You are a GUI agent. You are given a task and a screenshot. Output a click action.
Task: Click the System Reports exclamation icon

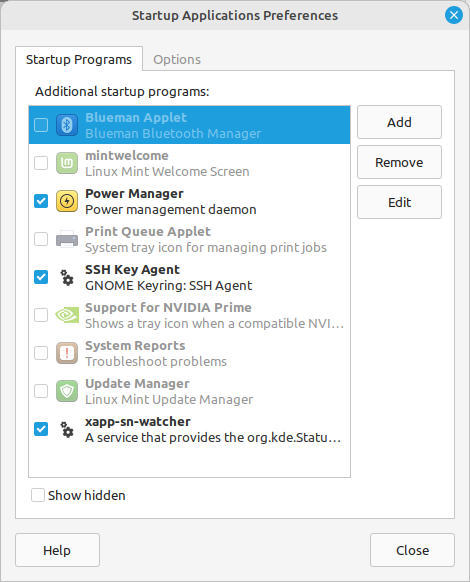[x=67, y=353]
